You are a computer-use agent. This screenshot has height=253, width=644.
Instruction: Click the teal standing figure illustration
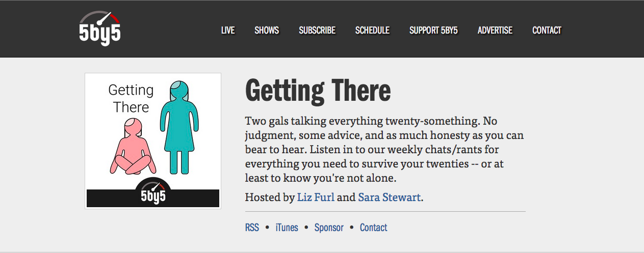click(x=179, y=127)
